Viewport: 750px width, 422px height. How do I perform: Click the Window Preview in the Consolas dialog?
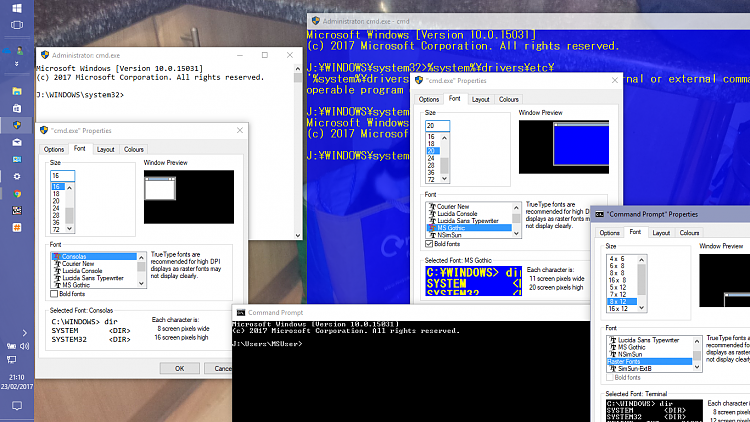[189, 197]
